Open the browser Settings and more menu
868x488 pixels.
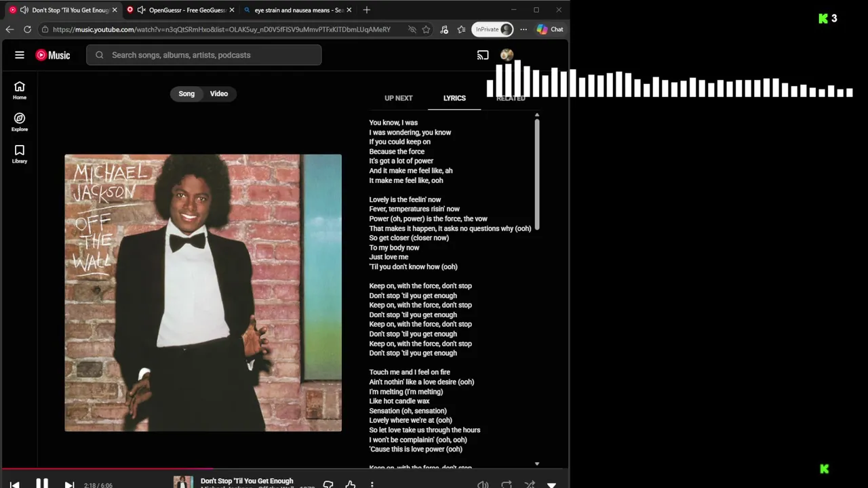524,29
